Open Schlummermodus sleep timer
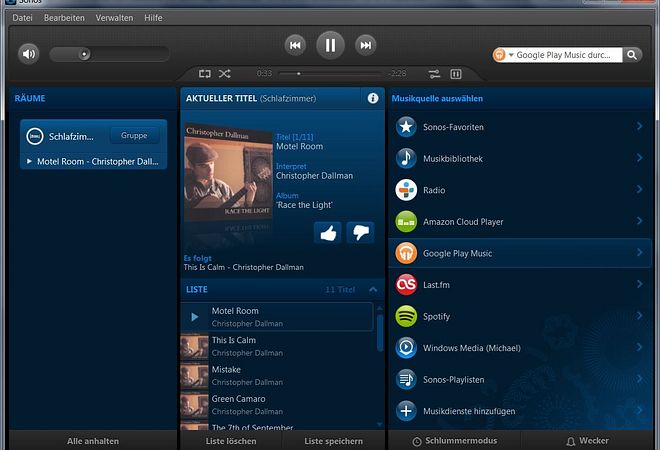The width and height of the screenshot is (660, 450). coord(455,441)
